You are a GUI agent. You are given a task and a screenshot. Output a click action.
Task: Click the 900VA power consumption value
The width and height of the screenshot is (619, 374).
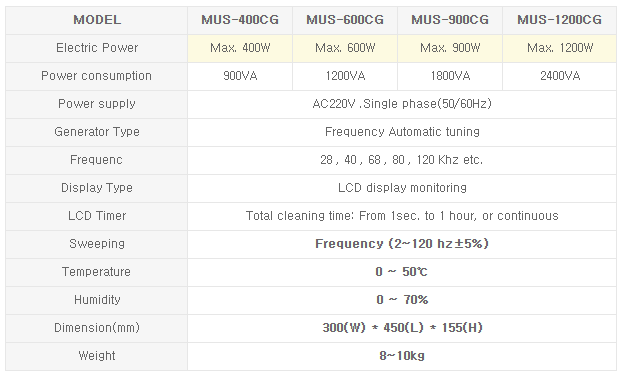[240, 76]
